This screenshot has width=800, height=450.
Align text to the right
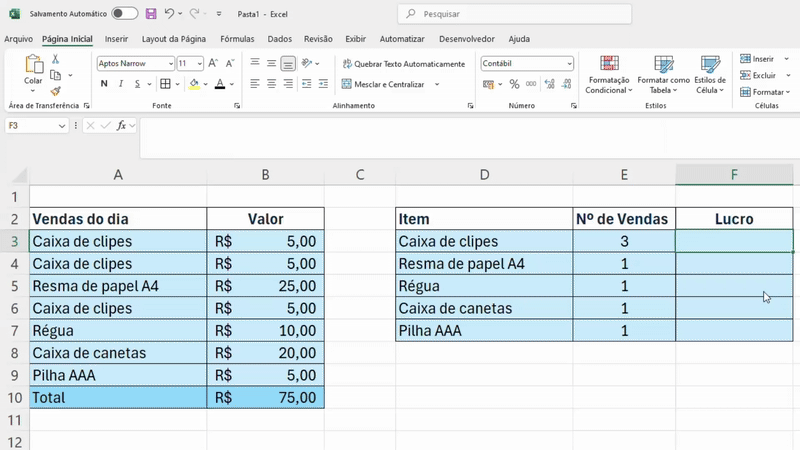[288, 84]
